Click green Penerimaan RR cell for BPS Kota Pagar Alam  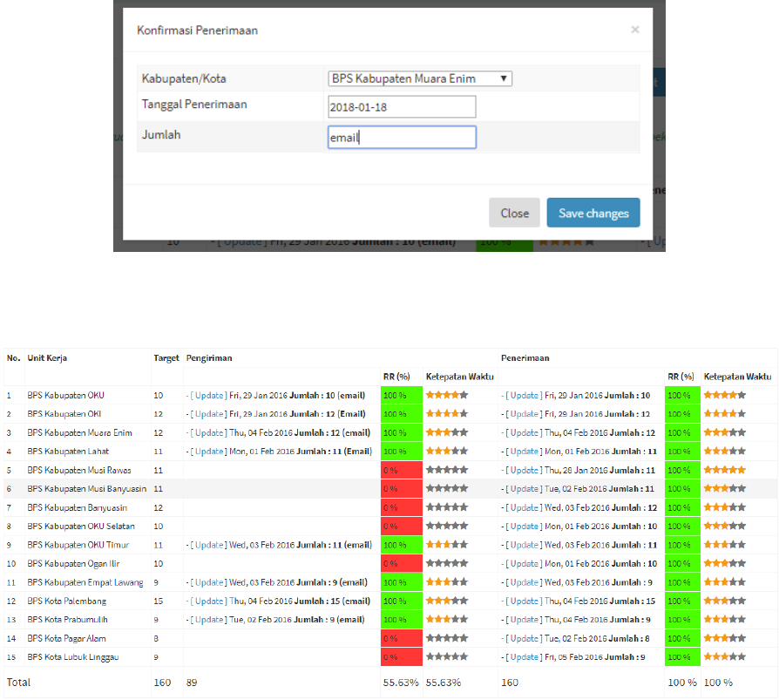point(682,638)
